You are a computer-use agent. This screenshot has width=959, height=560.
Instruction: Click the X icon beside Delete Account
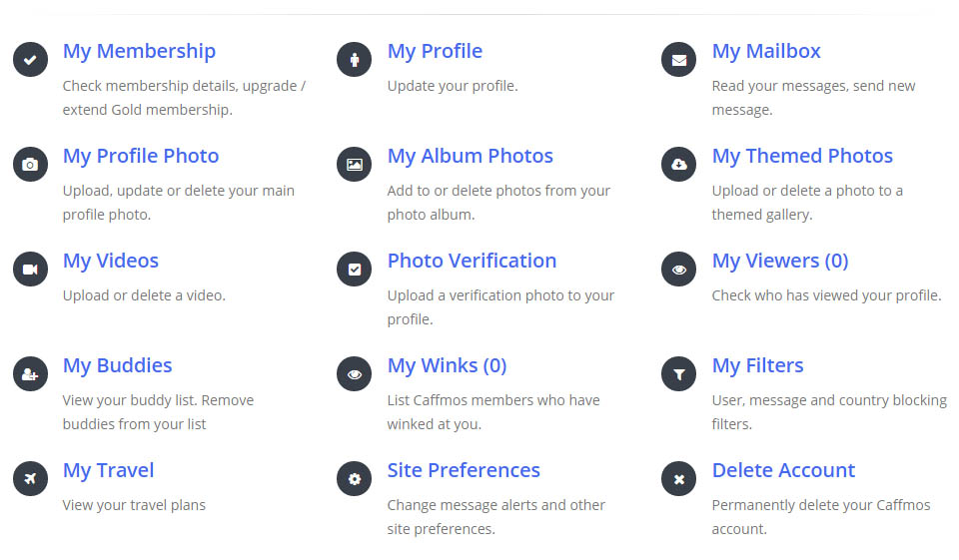click(679, 479)
